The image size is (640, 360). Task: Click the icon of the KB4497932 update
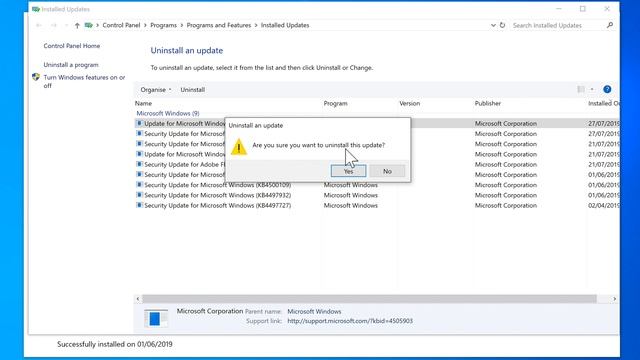[139, 195]
